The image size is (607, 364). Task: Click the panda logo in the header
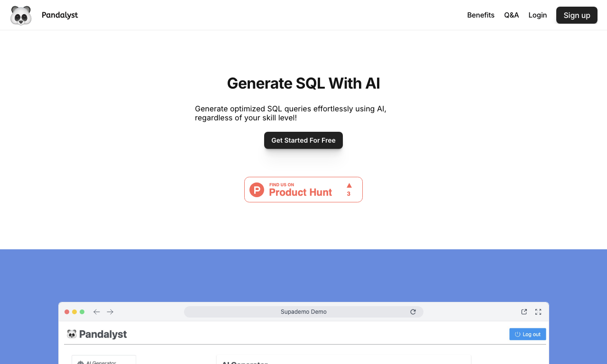pos(21,15)
